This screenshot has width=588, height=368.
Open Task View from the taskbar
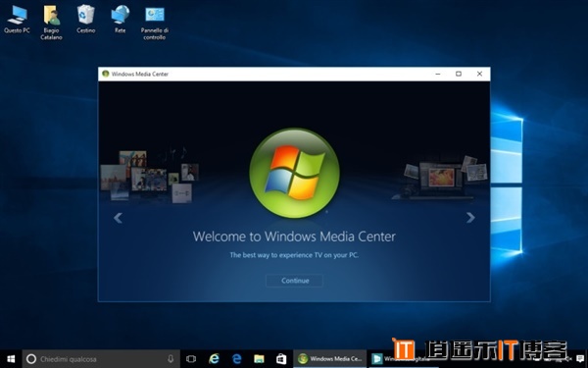coord(191,359)
